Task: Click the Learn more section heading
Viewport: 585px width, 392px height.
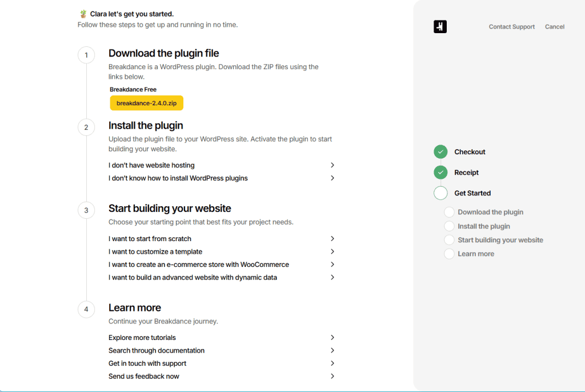Action: (135, 307)
